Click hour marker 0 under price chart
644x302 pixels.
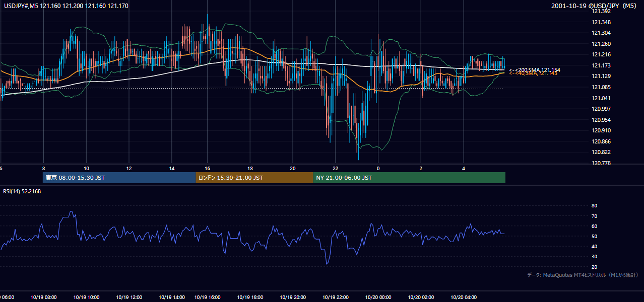pyautogui.click(x=378, y=168)
